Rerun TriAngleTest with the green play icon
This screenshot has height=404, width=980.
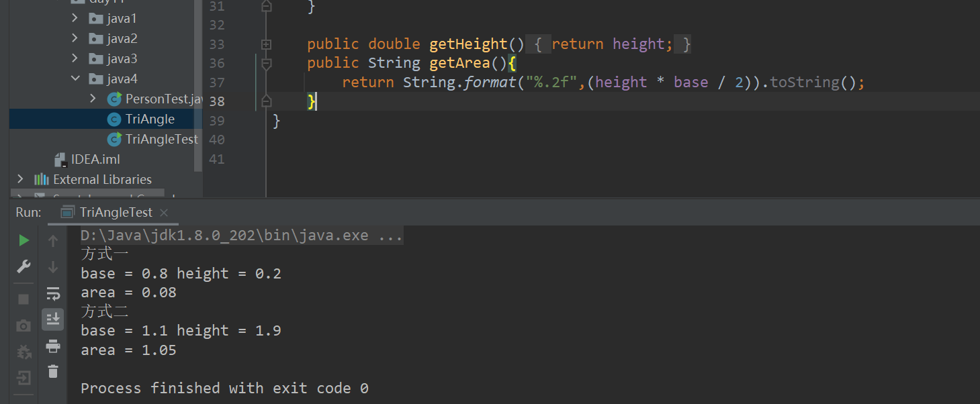pyautogui.click(x=24, y=240)
